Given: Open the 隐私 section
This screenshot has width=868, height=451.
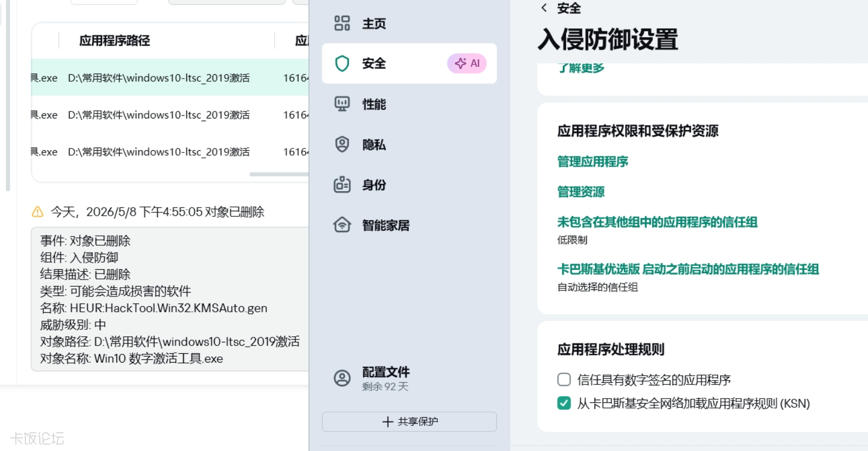Looking at the screenshot, I should 409,144.
